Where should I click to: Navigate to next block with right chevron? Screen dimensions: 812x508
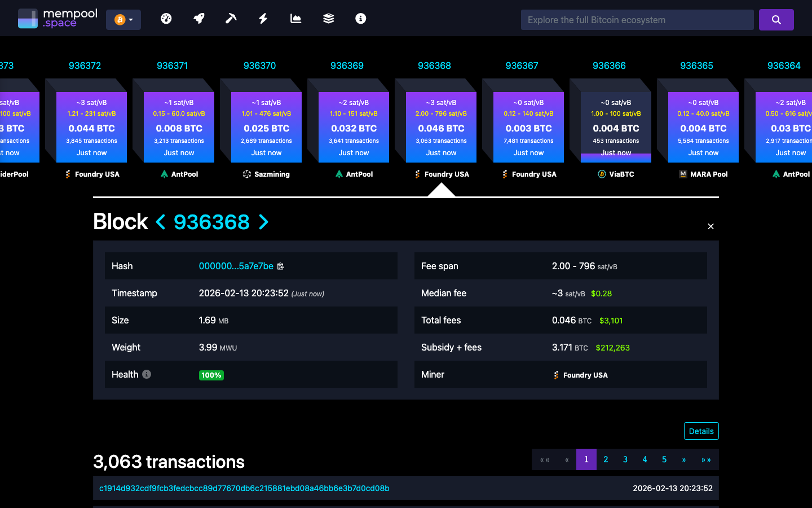[x=263, y=222]
